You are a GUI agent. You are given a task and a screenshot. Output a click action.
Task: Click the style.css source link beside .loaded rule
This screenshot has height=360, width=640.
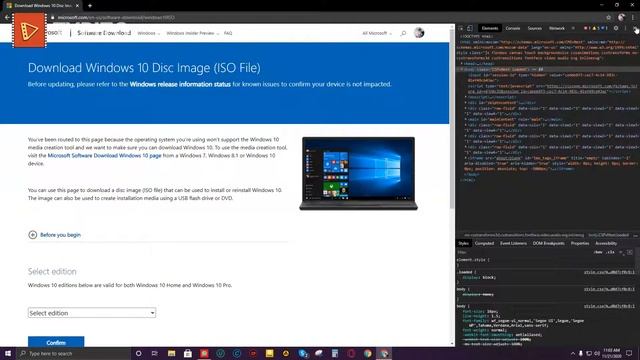pyautogui.click(x=609, y=272)
